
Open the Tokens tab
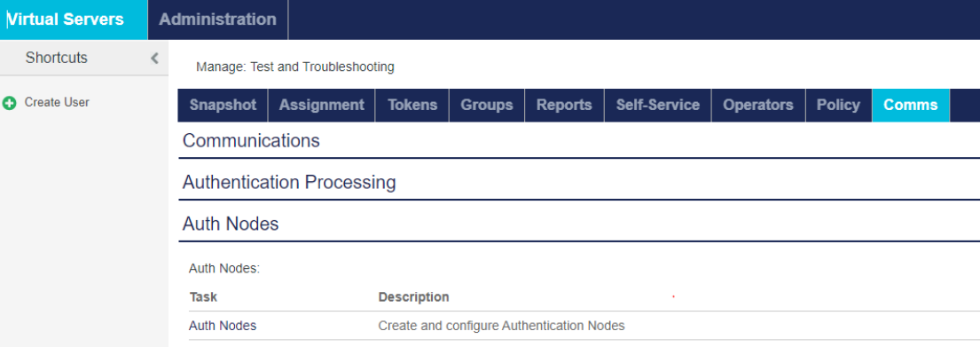(412, 105)
